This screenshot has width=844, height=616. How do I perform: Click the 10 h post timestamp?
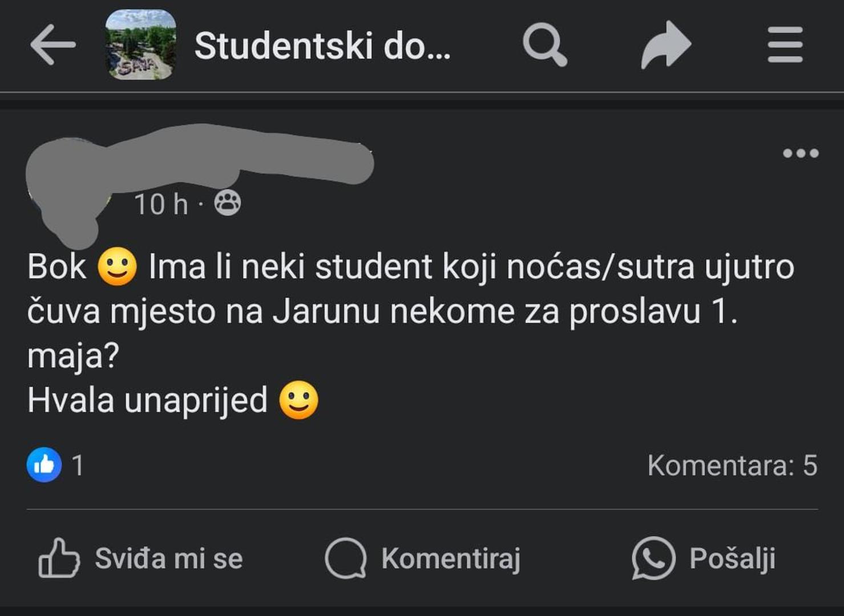click(x=160, y=204)
